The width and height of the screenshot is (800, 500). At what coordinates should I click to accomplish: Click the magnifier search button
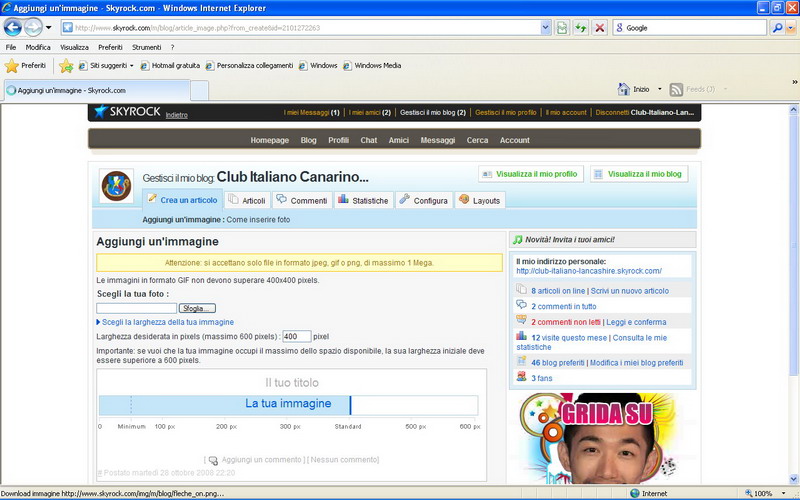click(x=777, y=28)
